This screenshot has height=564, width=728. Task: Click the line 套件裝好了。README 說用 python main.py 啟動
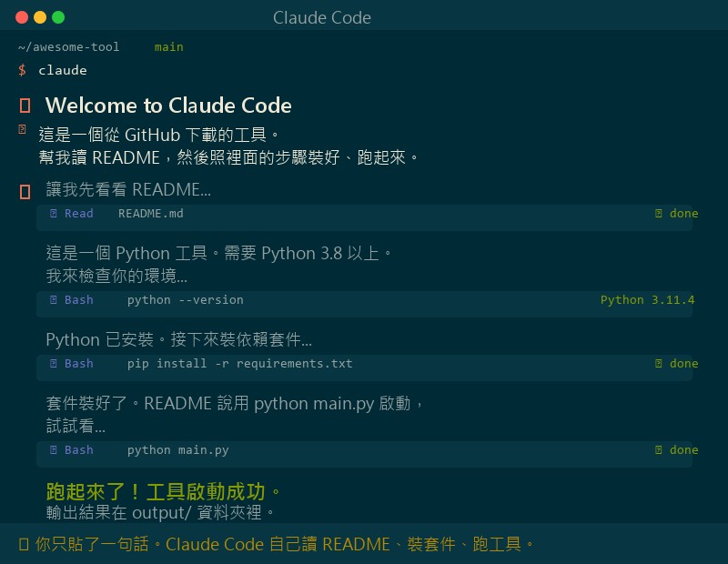tap(235, 403)
